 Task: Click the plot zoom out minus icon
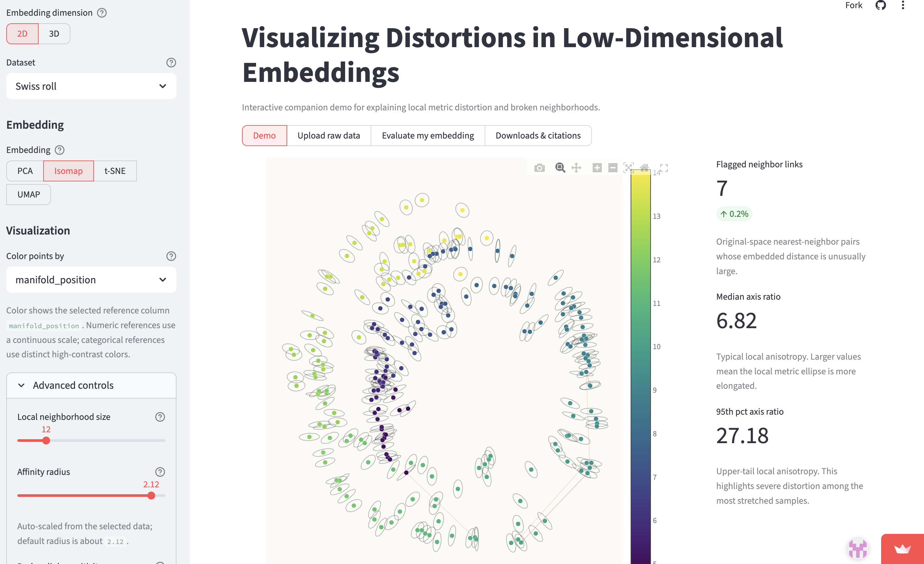click(613, 168)
